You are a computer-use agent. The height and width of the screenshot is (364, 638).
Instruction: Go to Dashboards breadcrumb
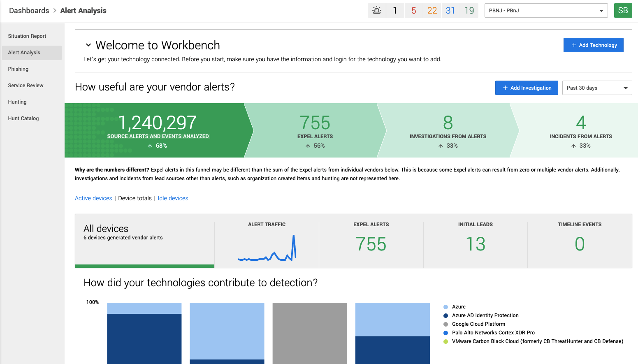pyautogui.click(x=29, y=11)
